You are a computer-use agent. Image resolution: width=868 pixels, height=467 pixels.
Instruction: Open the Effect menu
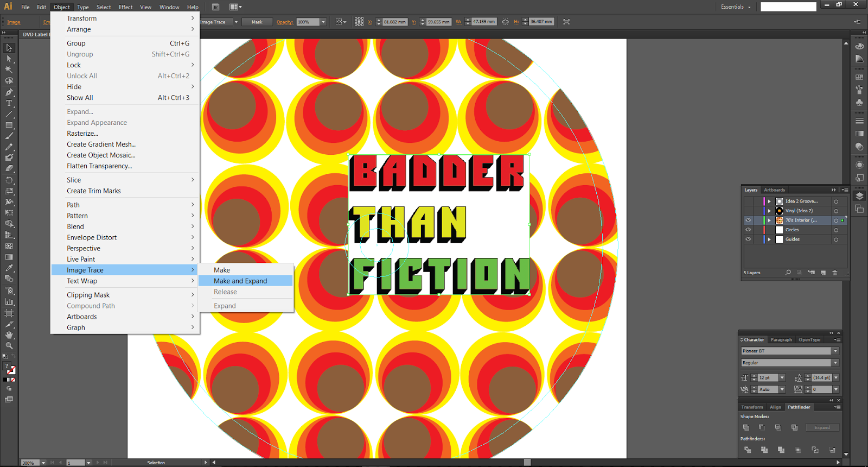[126, 7]
